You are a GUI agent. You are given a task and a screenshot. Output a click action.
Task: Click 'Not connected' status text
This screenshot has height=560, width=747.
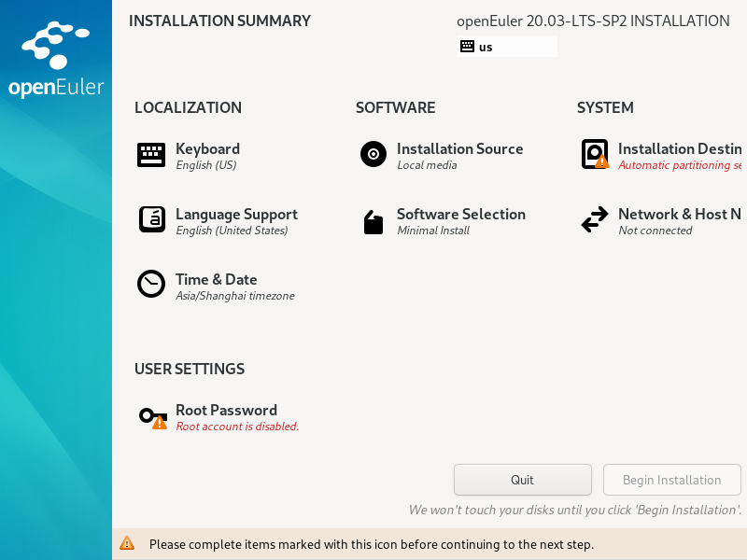pyautogui.click(x=655, y=231)
